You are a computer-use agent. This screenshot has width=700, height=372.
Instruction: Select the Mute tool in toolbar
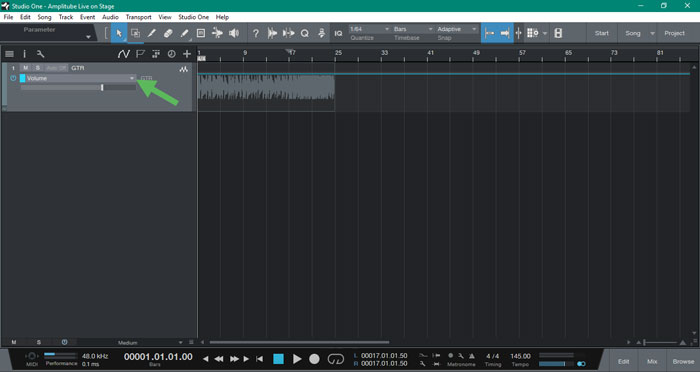coord(201,33)
